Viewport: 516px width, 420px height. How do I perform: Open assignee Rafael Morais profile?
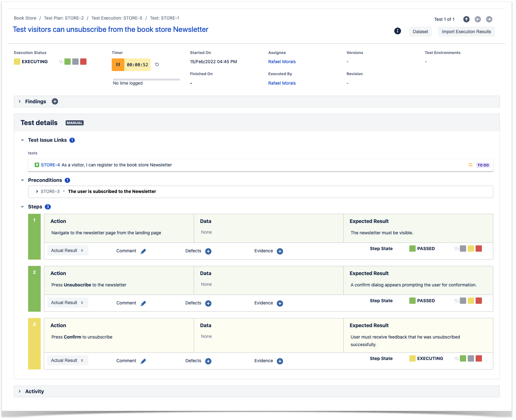282,62
